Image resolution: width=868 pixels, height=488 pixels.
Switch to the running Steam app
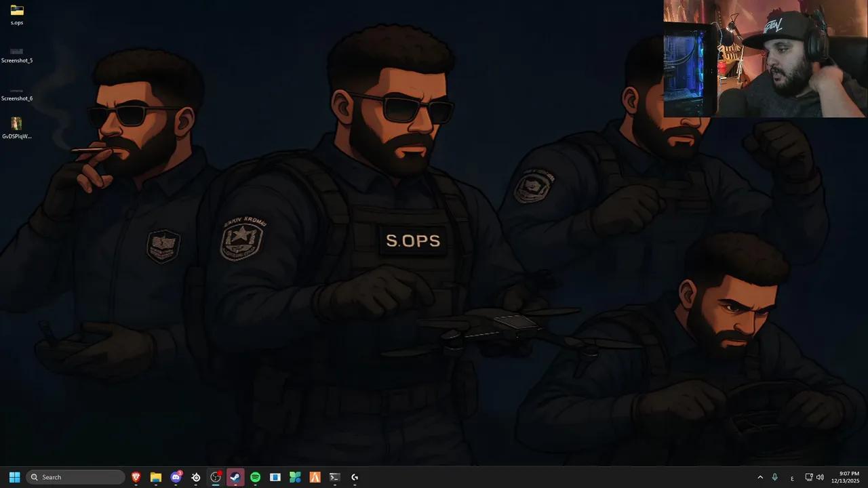pyautogui.click(x=235, y=477)
